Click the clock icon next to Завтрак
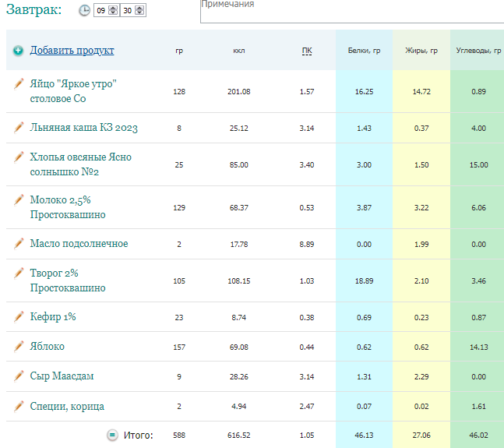The height and width of the screenshot is (448, 504). [84, 10]
